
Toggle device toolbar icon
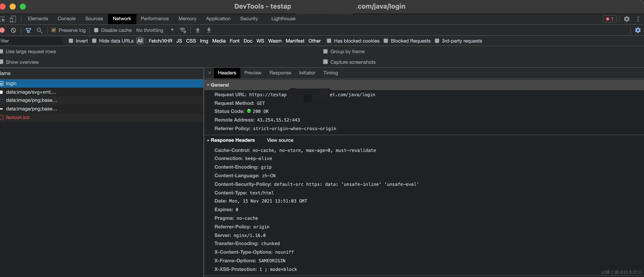pos(13,19)
